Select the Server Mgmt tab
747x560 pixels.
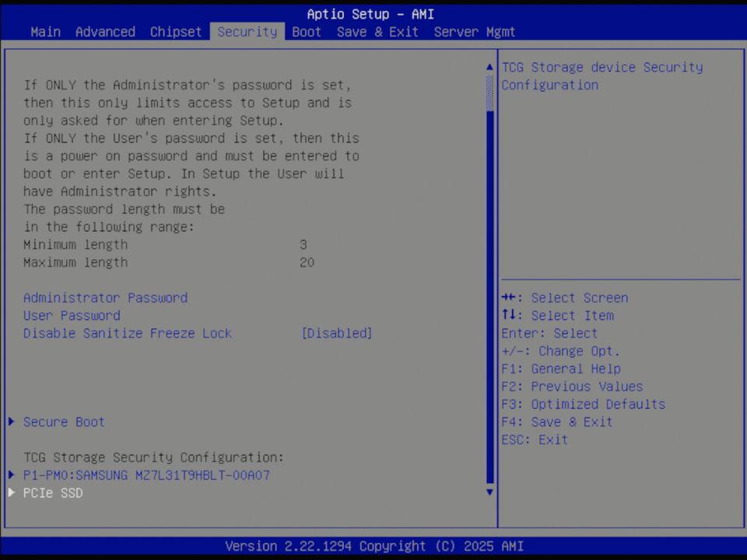coord(475,32)
